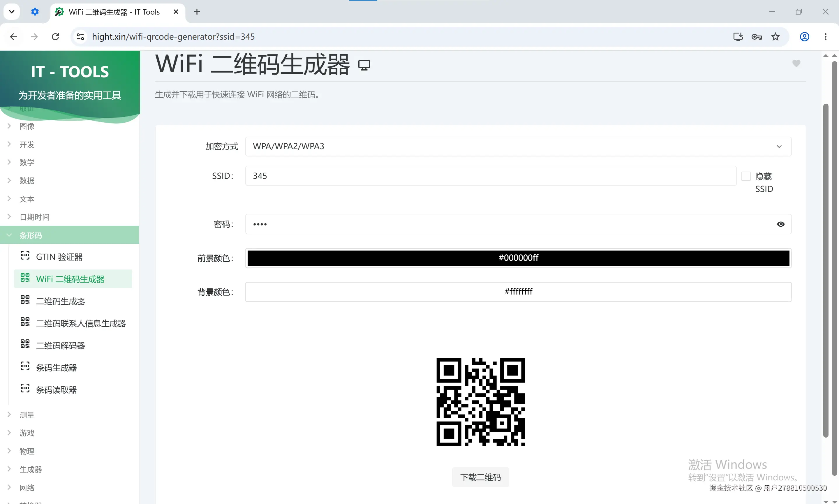Click the 下载二维码 button

[x=480, y=477]
